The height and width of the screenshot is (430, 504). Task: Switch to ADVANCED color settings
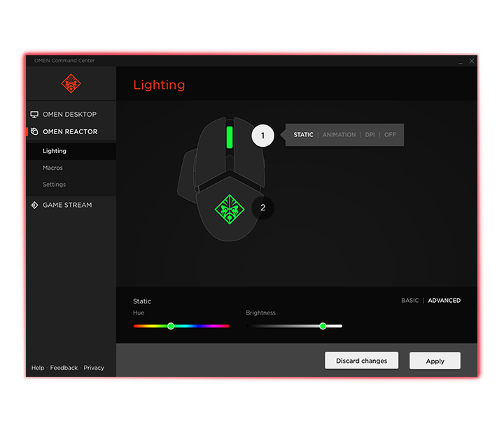[444, 301]
